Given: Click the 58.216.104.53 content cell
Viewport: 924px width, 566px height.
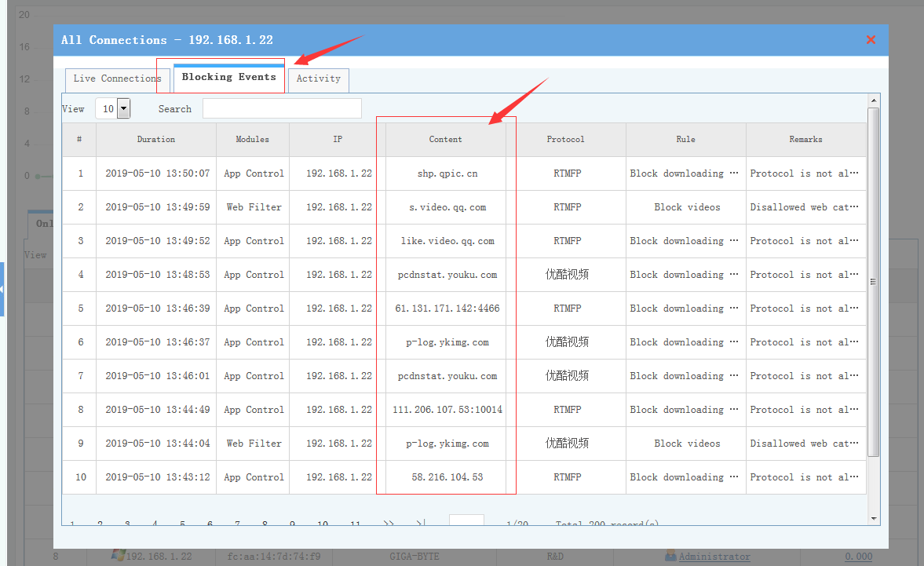Looking at the screenshot, I should (447, 477).
